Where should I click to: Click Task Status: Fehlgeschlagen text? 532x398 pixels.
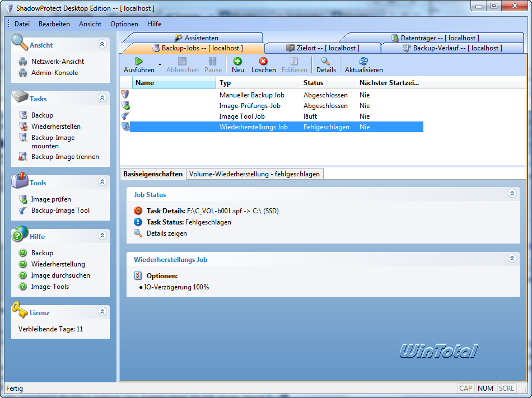click(189, 222)
